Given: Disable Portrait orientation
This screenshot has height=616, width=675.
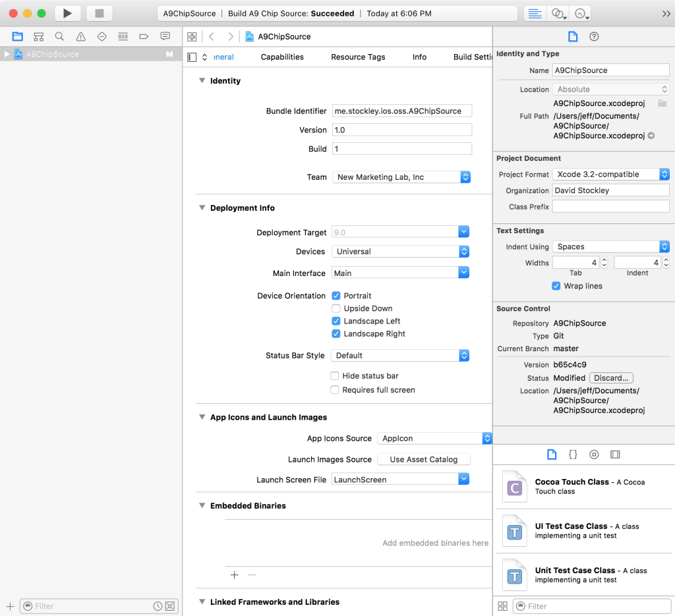Looking at the screenshot, I should pos(336,296).
